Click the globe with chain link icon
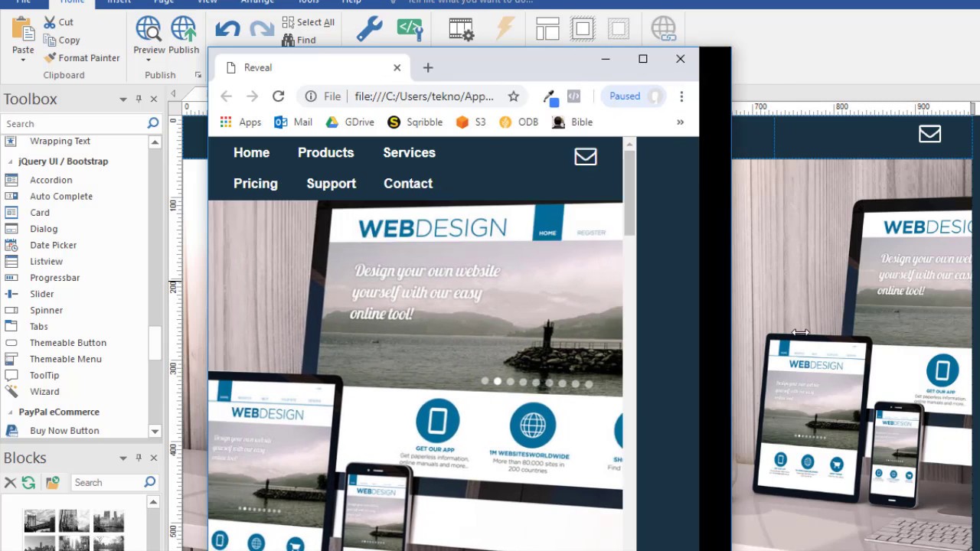The height and width of the screenshot is (551, 980). coord(663,29)
